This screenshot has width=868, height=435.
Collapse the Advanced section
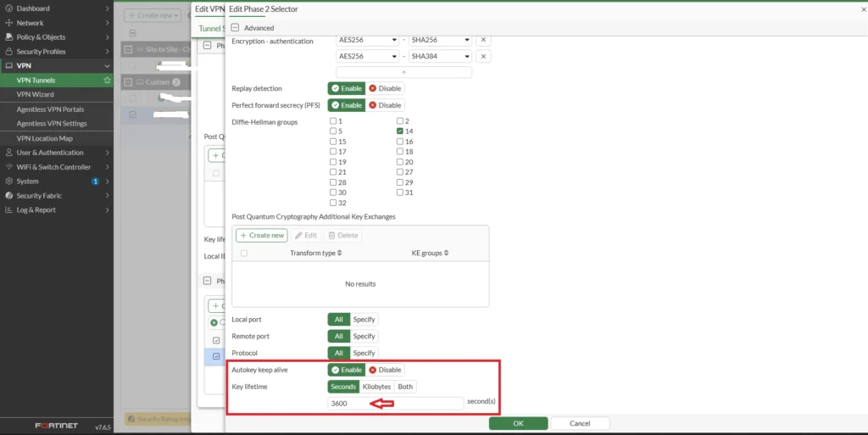pyautogui.click(x=235, y=28)
